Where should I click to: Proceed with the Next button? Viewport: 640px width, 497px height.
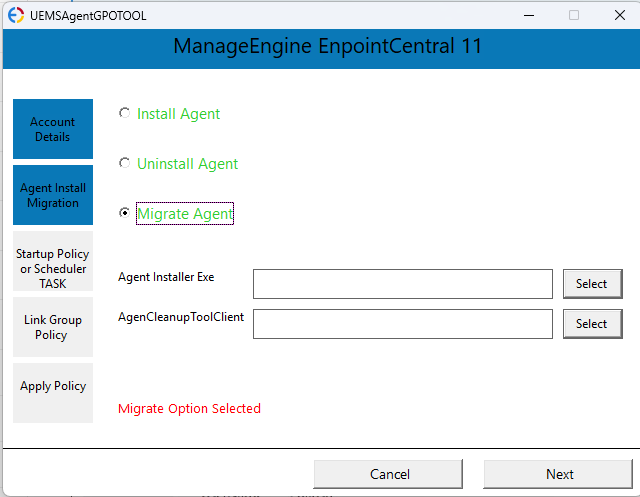point(558,474)
